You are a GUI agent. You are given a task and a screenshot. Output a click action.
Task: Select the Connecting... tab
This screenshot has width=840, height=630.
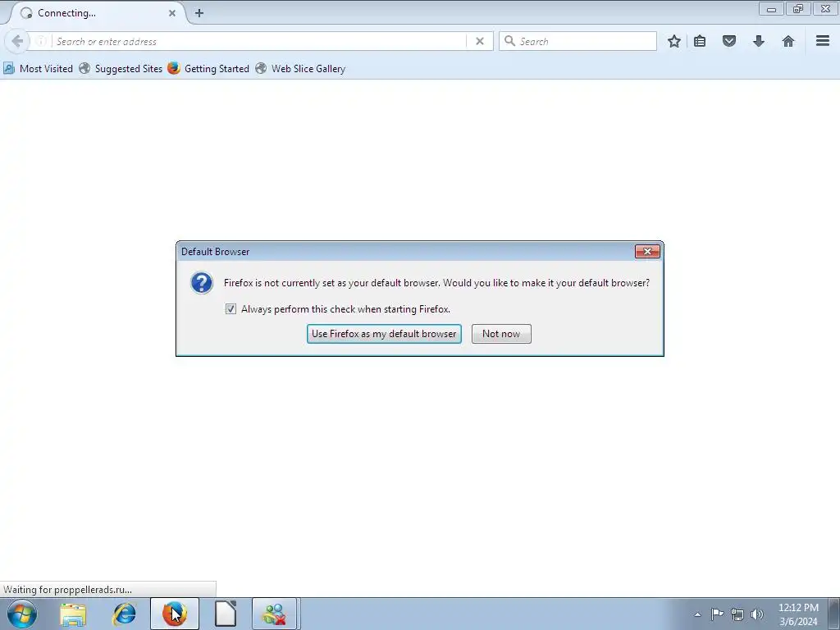pyautogui.click(x=97, y=13)
